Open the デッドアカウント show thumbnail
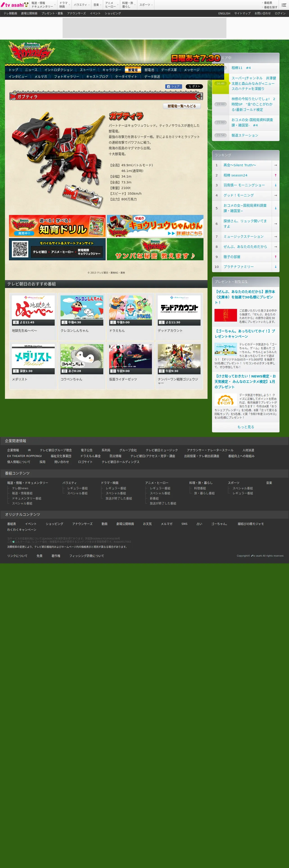 tap(179, 310)
